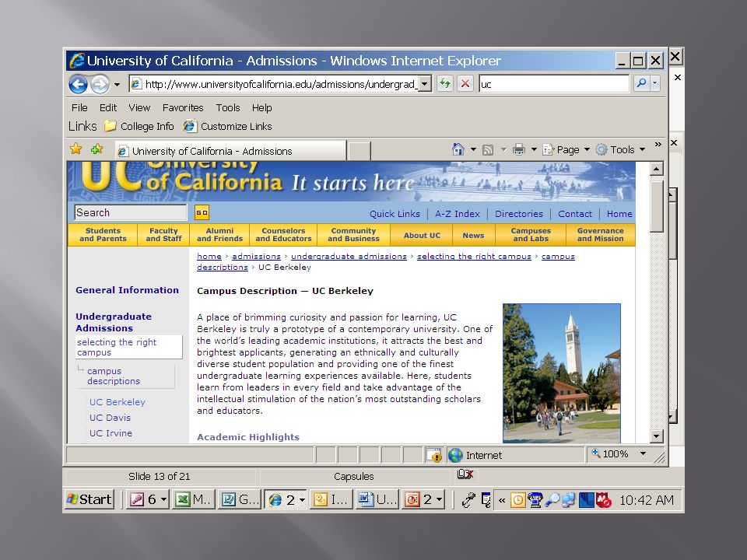This screenshot has height=560, width=747.
Task: Open the Favorites menu
Action: tap(182, 108)
